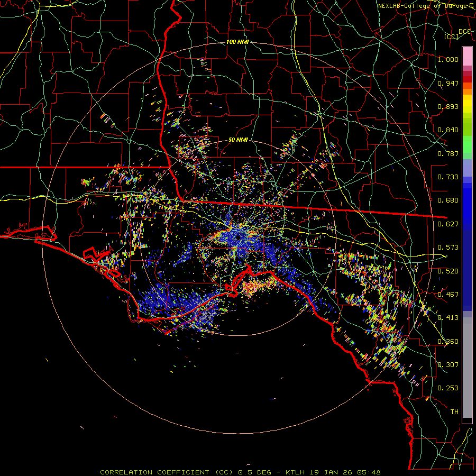This screenshot has width=476, height=476.
Task: Click the 100 NMI range ring label
Action: (237, 42)
